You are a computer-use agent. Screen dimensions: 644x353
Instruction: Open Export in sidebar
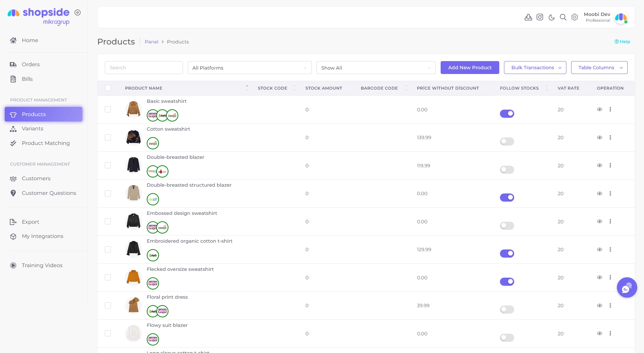coord(31,222)
